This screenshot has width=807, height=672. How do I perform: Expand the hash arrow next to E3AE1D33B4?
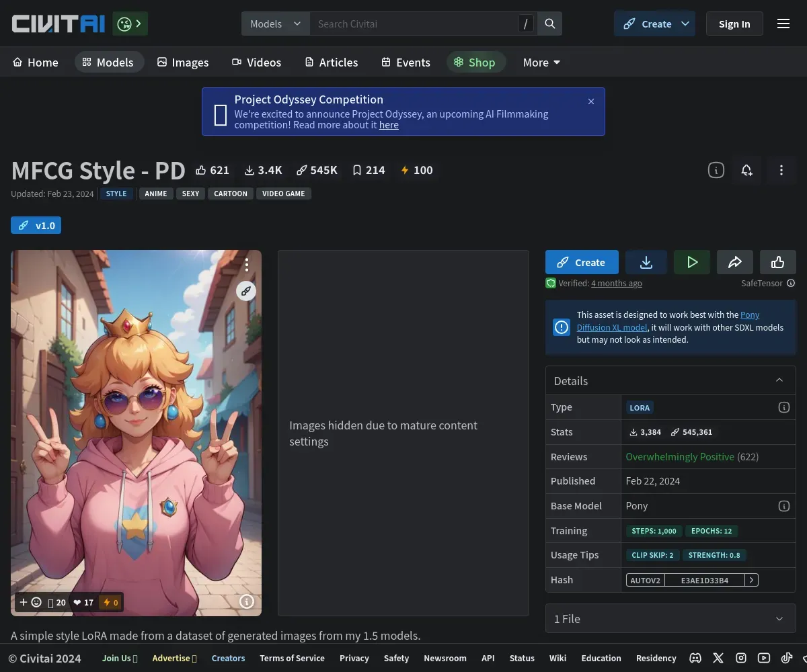coord(752,580)
